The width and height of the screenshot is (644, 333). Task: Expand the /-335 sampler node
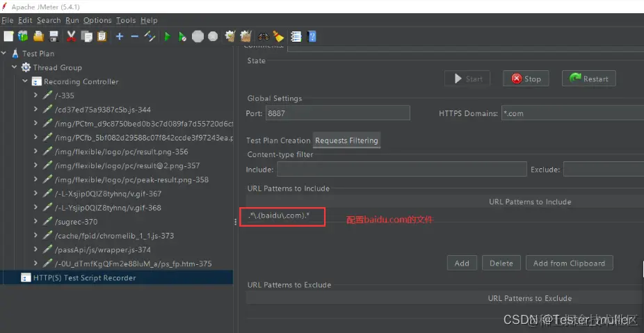click(35, 96)
